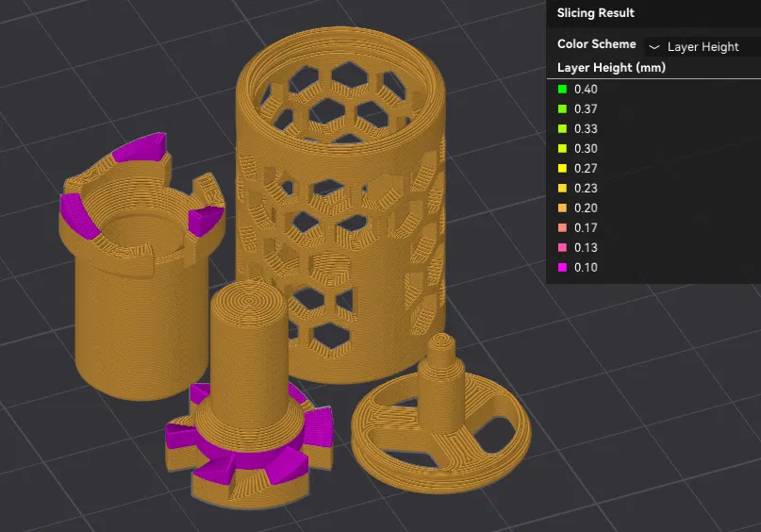The image size is (761, 532).
Task: Click the 0.10 magenta swatch
Action: [563, 267]
